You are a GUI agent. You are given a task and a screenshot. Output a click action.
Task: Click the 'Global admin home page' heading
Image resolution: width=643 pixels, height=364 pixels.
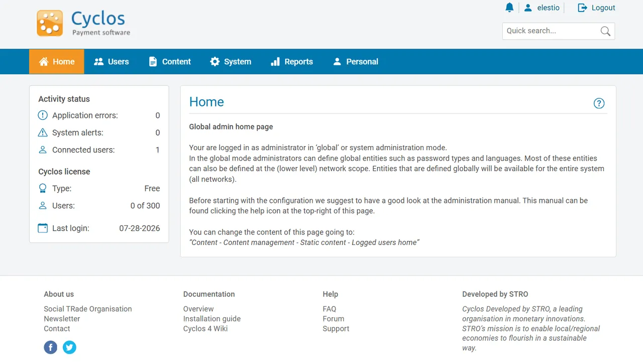(231, 127)
